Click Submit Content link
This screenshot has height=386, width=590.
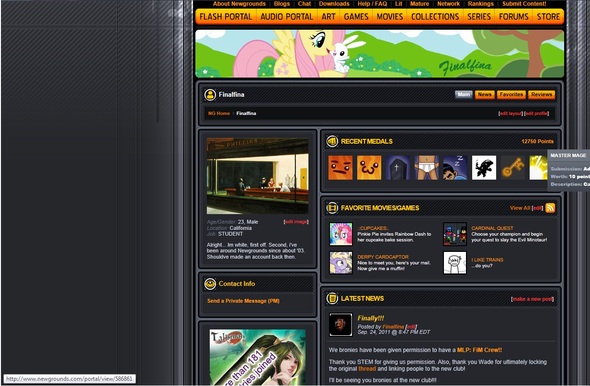click(x=524, y=4)
